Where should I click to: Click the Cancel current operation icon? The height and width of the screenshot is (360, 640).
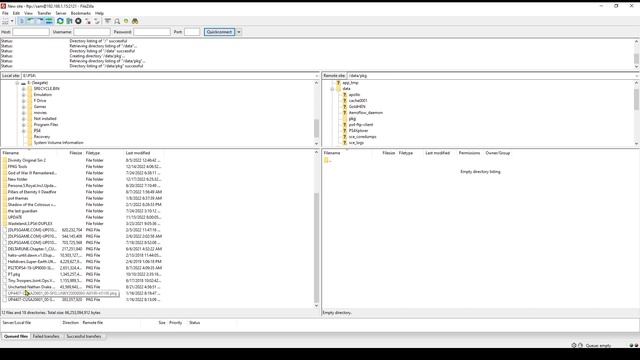tap(78, 21)
